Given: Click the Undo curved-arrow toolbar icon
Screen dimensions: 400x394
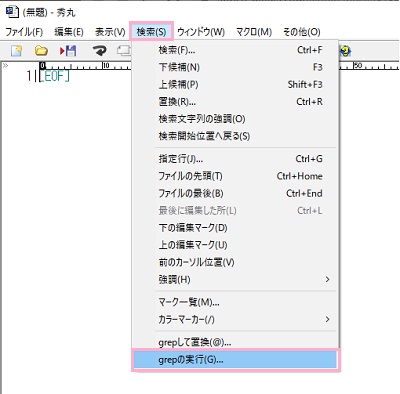Looking at the screenshot, I should tap(99, 51).
